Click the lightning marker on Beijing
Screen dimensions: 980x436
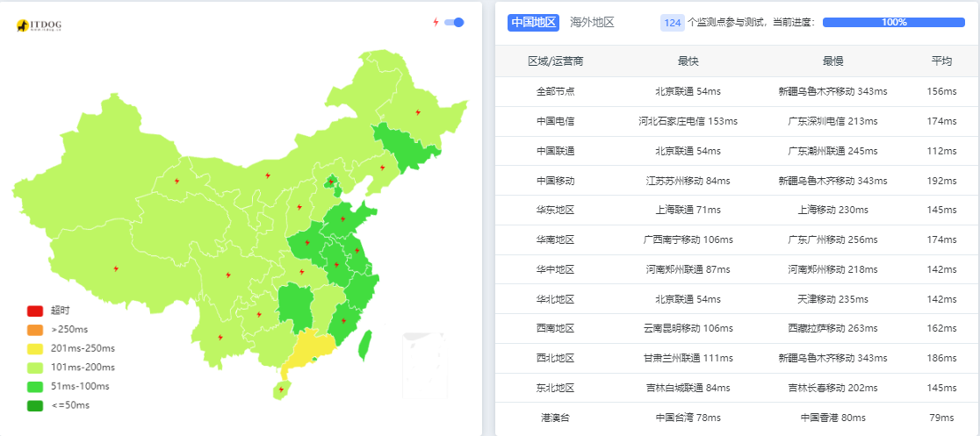(x=330, y=182)
